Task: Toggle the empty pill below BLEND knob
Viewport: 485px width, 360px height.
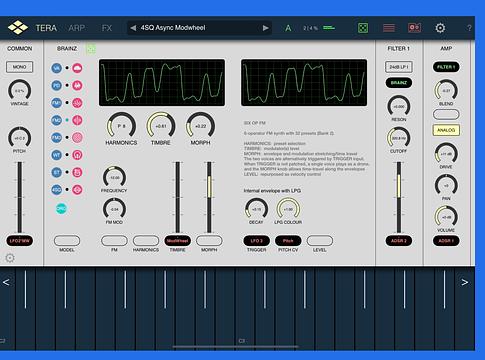Action: (446, 114)
